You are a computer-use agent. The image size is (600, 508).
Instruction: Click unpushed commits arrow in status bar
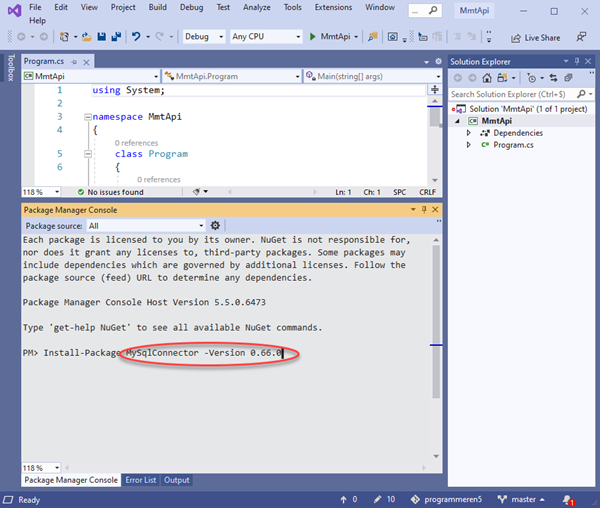349,499
